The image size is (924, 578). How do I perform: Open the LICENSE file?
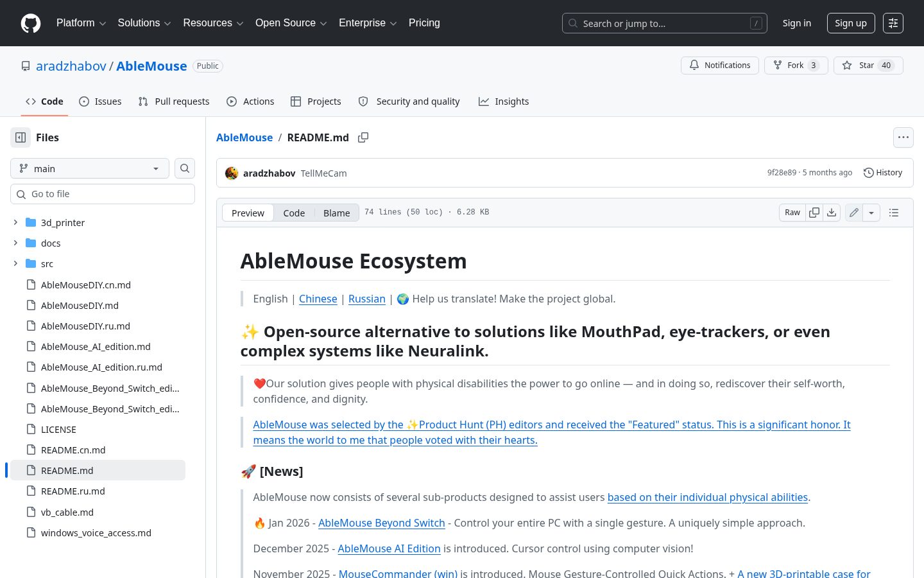pos(58,430)
